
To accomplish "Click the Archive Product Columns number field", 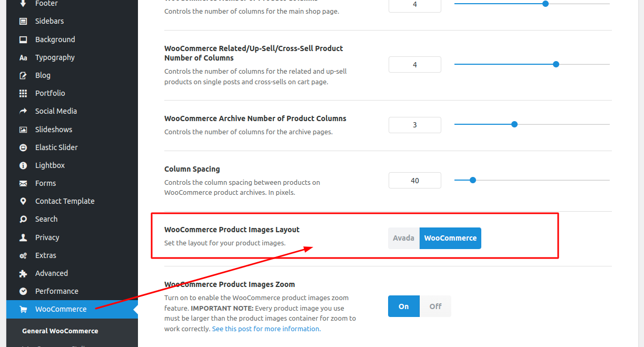I will point(415,125).
